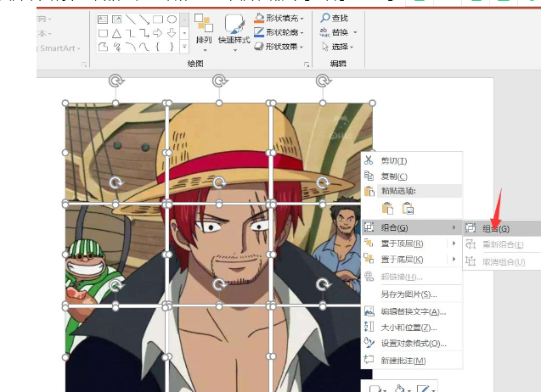Pick the curve shape
541x392 pixels.
[144, 47]
